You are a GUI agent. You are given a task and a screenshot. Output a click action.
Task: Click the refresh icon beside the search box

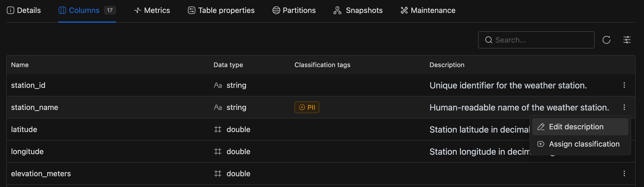(606, 40)
